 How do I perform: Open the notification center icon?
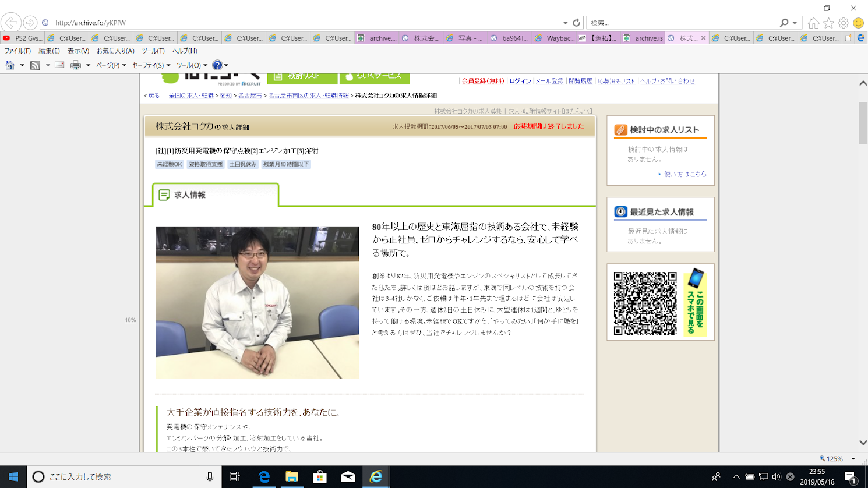(850, 477)
